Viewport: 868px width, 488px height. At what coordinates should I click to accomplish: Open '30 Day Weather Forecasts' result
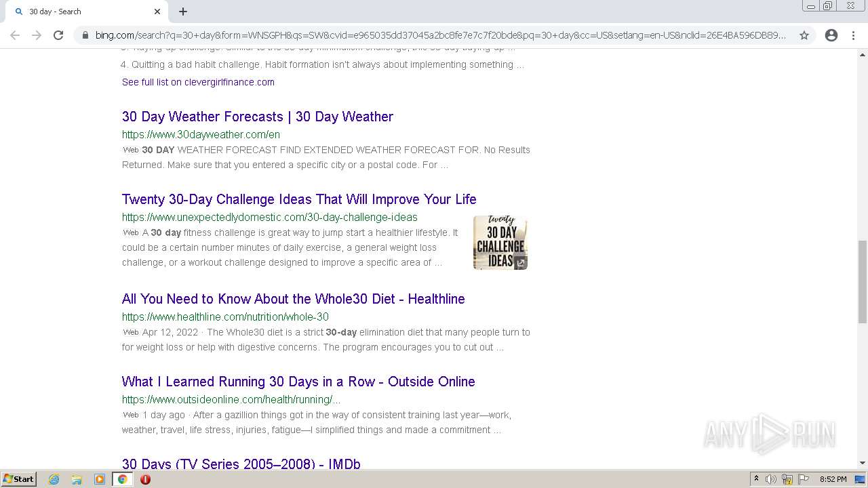(258, 117)
